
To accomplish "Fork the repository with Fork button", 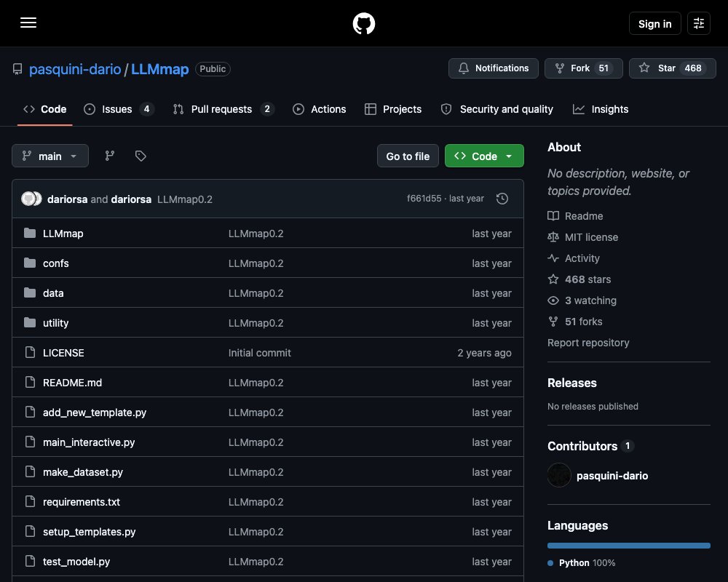I will tap(584, 68).
